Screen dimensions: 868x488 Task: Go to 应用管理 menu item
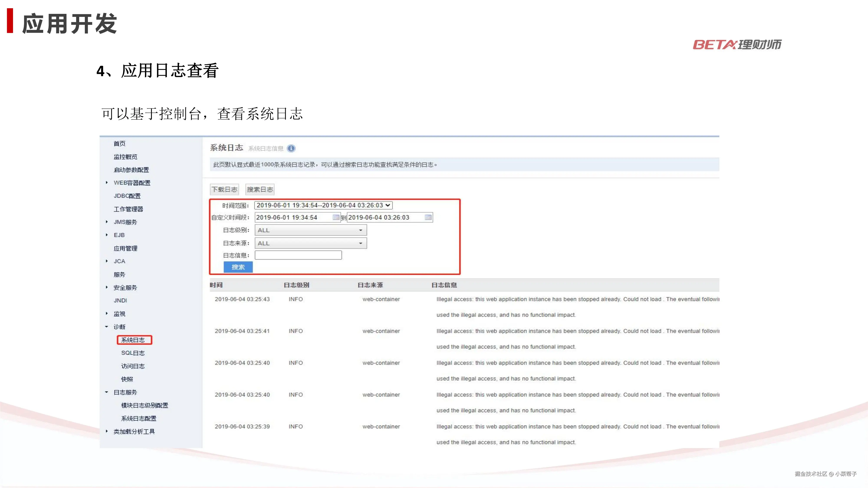pyautogui.click(x=125, y=248)
